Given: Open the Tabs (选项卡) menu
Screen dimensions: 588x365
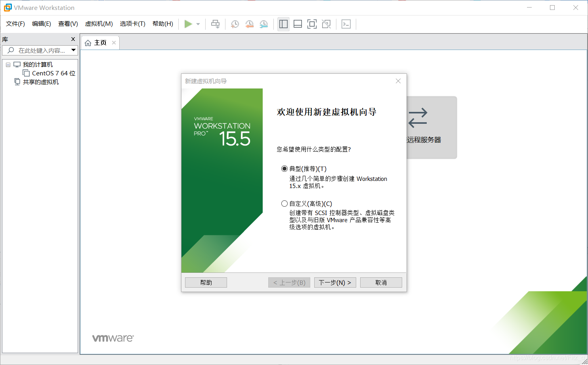Looking at the screenshot, I should pos(133,24).
